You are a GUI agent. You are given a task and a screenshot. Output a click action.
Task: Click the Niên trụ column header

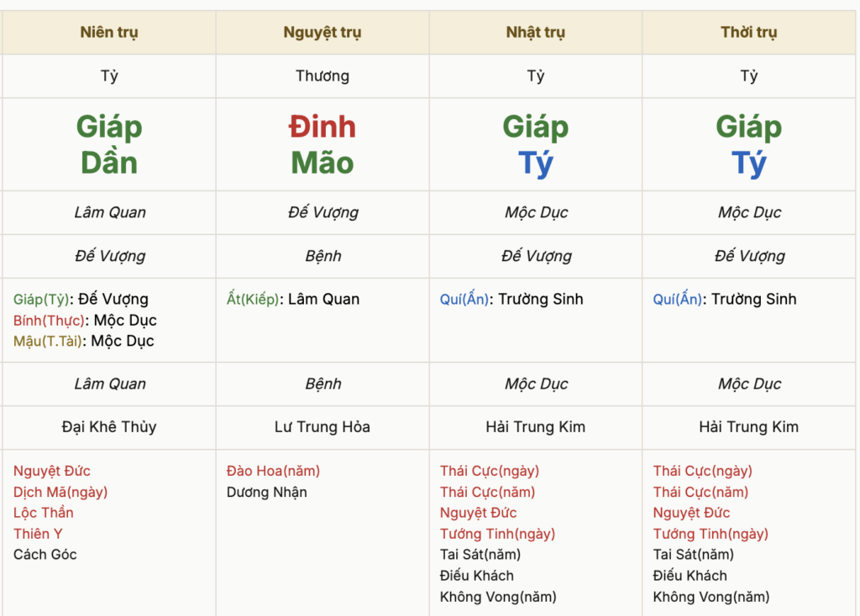(109, 33)
